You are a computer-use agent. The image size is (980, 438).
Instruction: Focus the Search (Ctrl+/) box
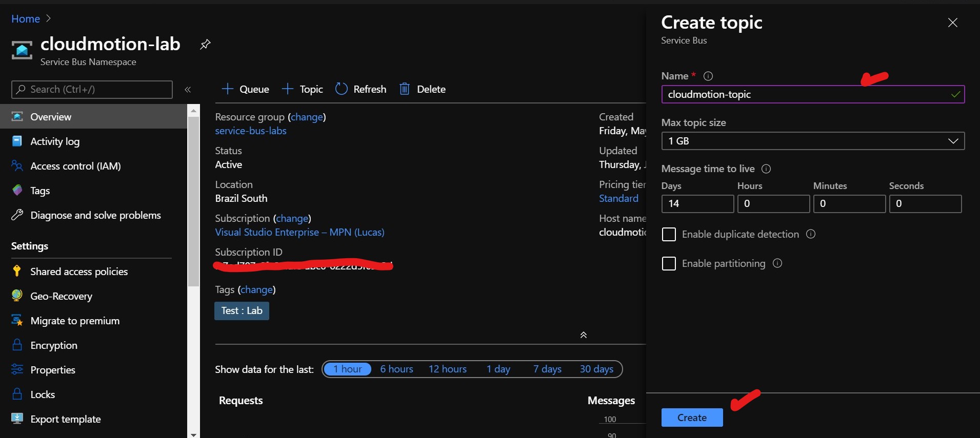(92, 89)
